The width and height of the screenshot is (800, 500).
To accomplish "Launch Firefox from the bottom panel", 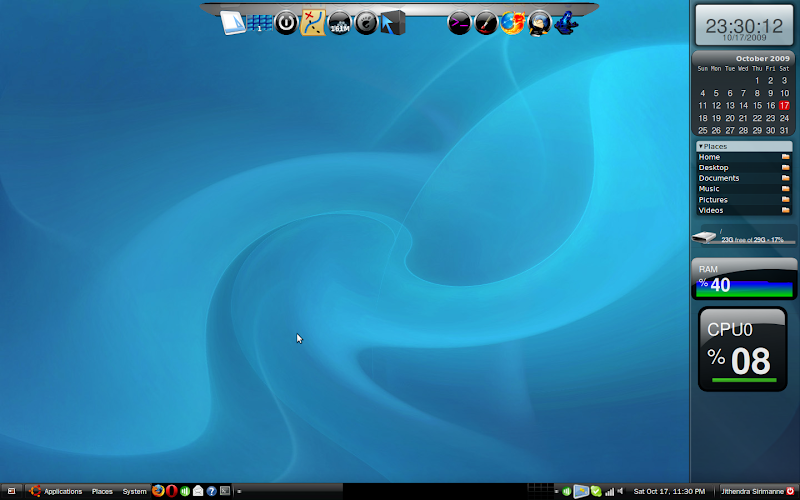I will 158,491.
